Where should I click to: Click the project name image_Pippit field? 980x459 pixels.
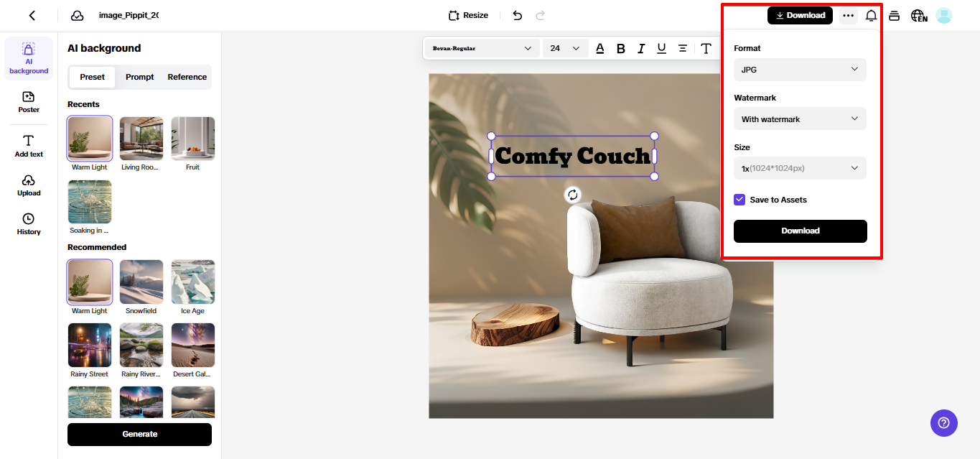129,15
